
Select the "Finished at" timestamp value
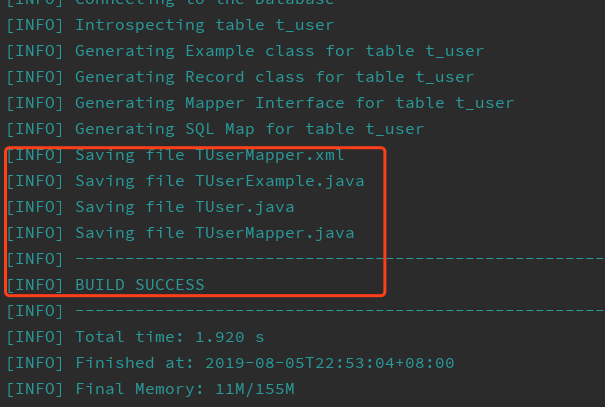(329, 363)
